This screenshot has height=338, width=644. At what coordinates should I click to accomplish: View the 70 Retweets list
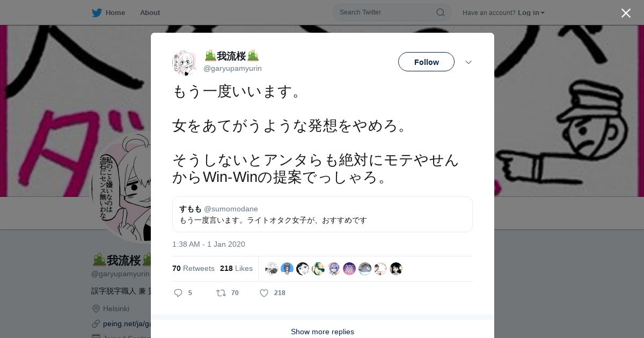193,268
